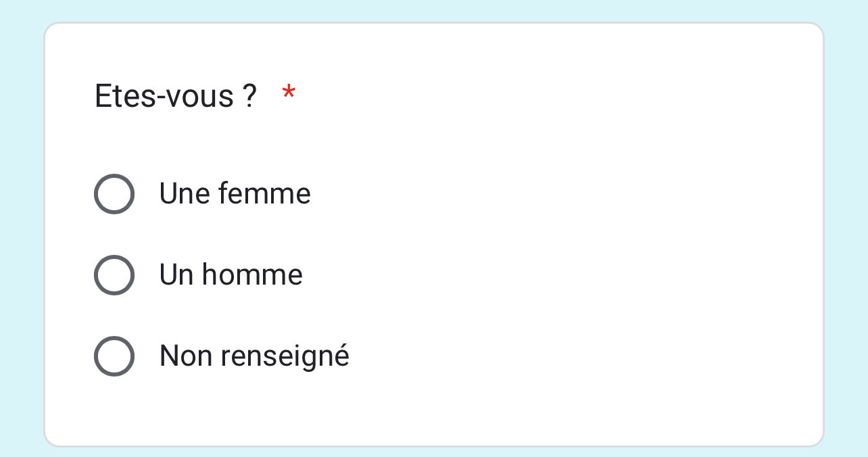Screen dimensions: 868x457
Task: Answer the question as a man
Action: point(114,275)
